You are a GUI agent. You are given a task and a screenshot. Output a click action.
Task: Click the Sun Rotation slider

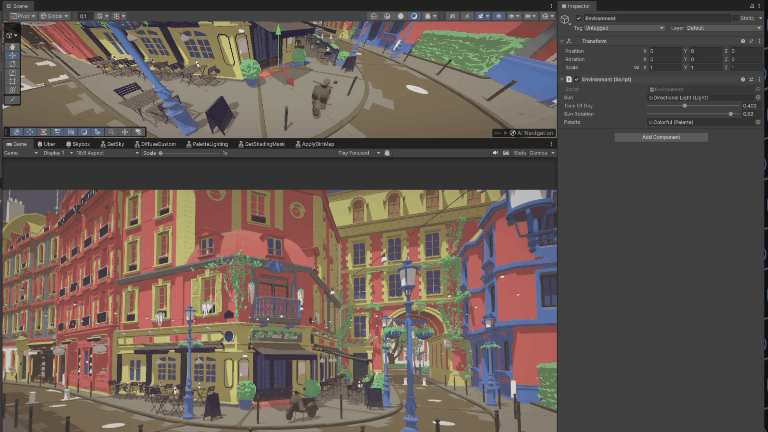click(x=694, y=114)
